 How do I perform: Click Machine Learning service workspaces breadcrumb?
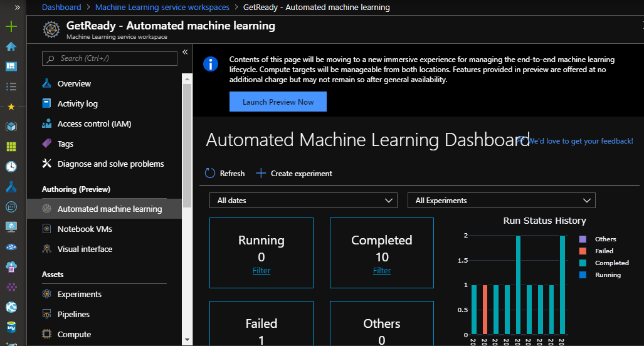pyautogui.click(x=162, y=8)
